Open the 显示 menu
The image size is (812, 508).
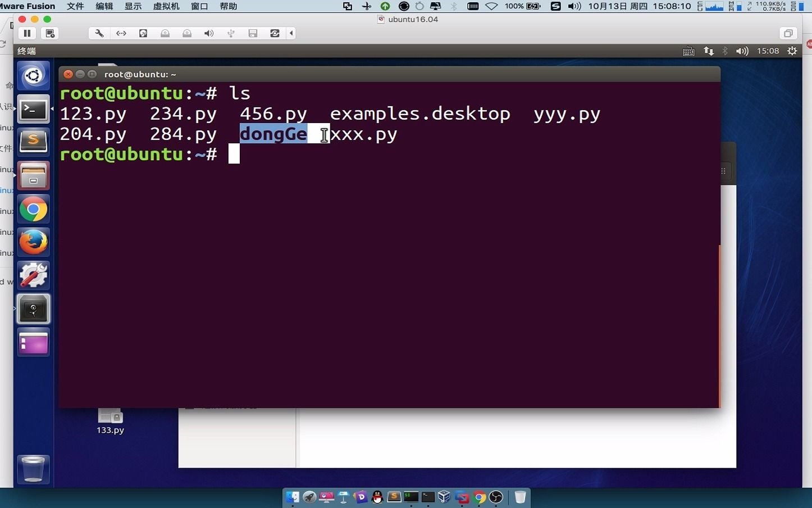pos(133,6)
